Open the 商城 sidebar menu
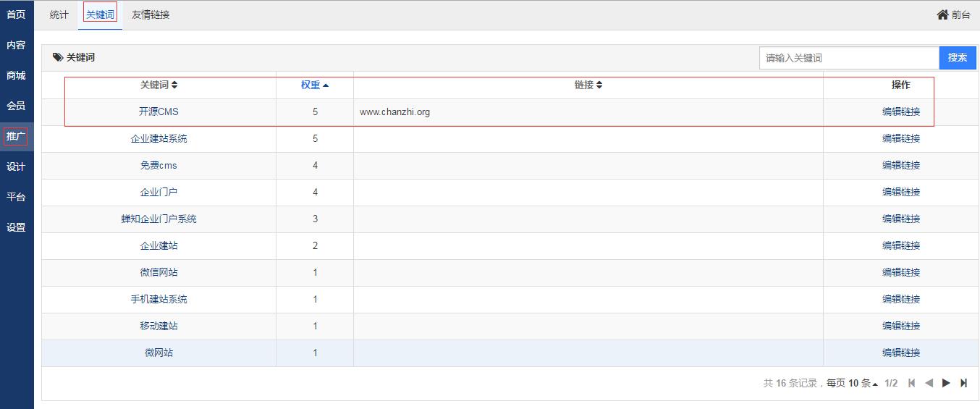 [16, 75]
